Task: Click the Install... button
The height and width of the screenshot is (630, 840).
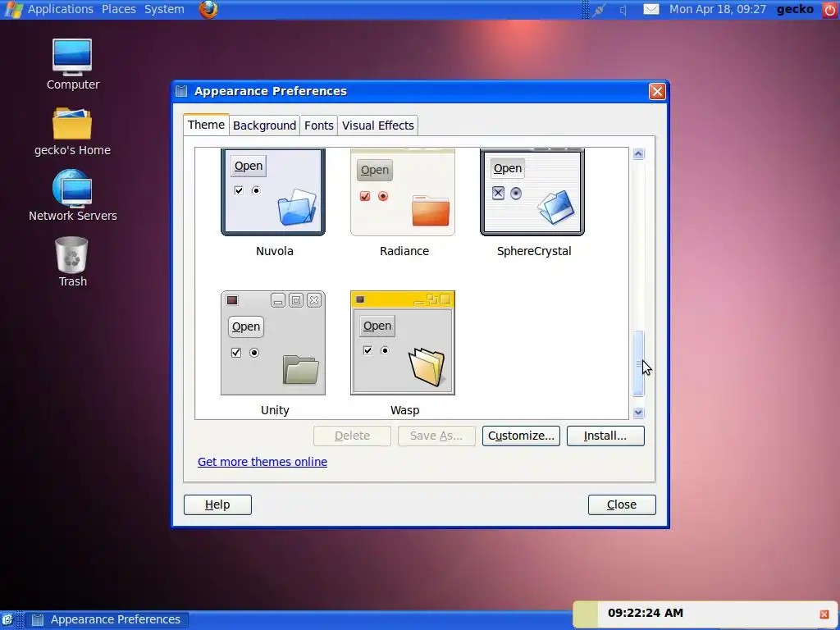Action: [605, 436]
